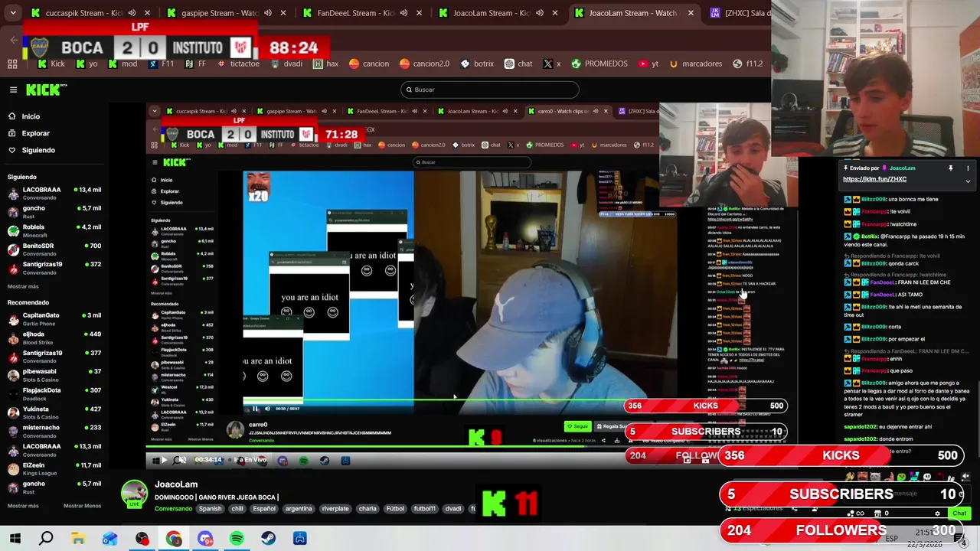
Task: Close the active JoacoLam Stream tab
Action: click(x=691, y=13)
